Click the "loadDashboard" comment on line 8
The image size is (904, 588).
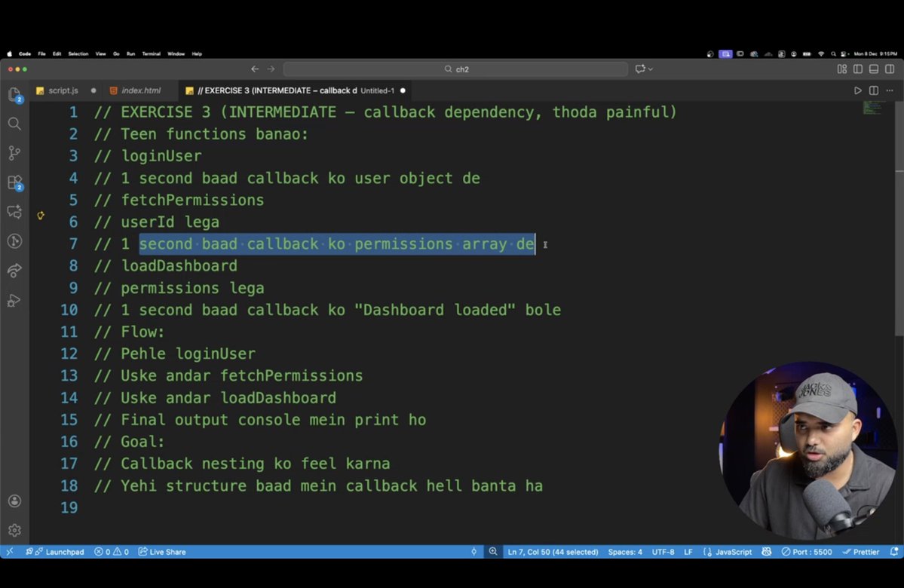click(179, 266)
